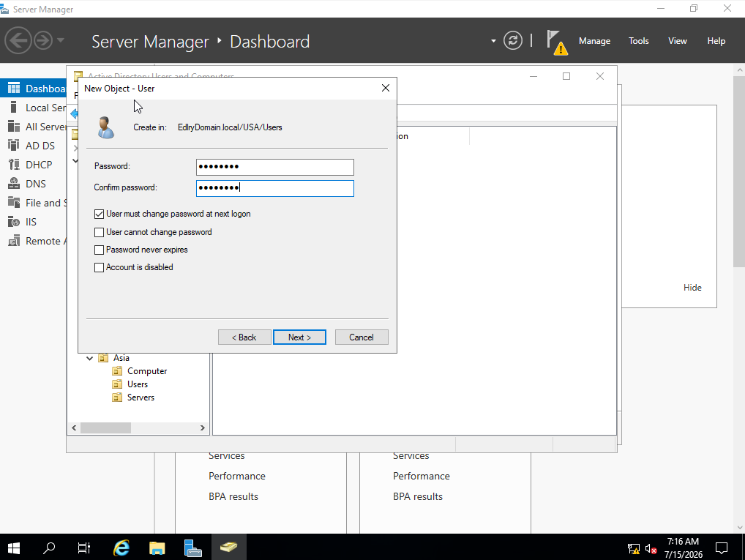
Task: Switch to Active Directory Users taskbar icon
Action: pos(228,548)
